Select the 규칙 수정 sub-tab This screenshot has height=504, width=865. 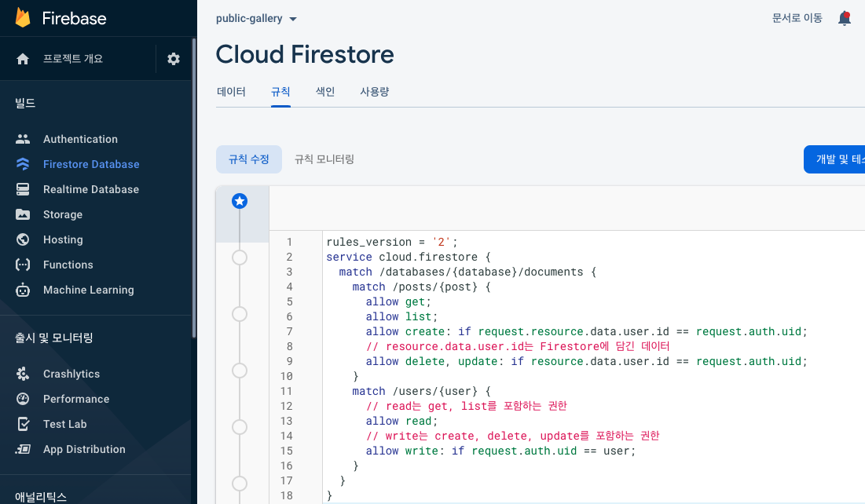pyautogui.click(x=249, y=159)
